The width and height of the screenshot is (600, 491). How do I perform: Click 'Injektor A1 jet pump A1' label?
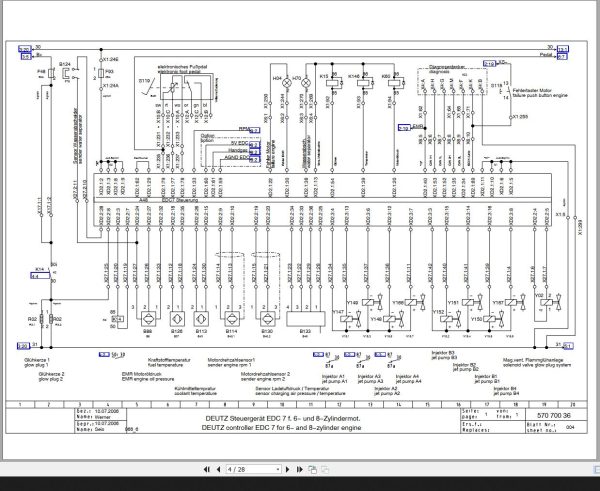(334, 379)
